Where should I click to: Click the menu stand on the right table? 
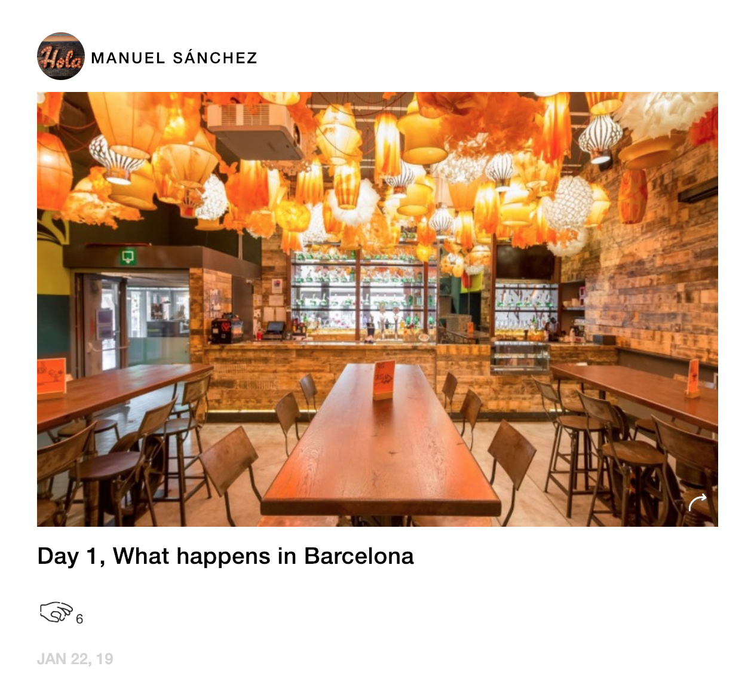[x=692, y=377]
